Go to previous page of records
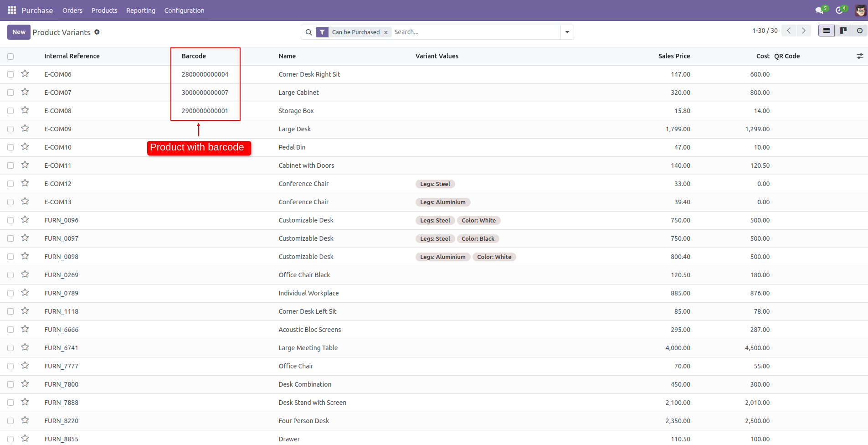The width and height of the screenshot is (868, 445). [x=789, y=31]
